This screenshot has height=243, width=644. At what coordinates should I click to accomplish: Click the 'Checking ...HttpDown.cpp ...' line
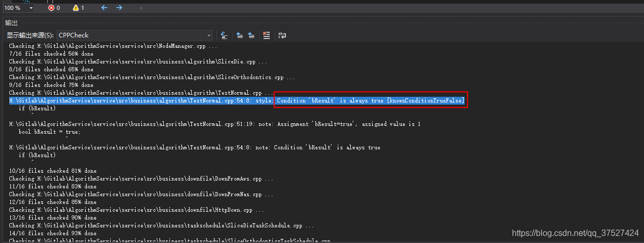pos(136,210)
